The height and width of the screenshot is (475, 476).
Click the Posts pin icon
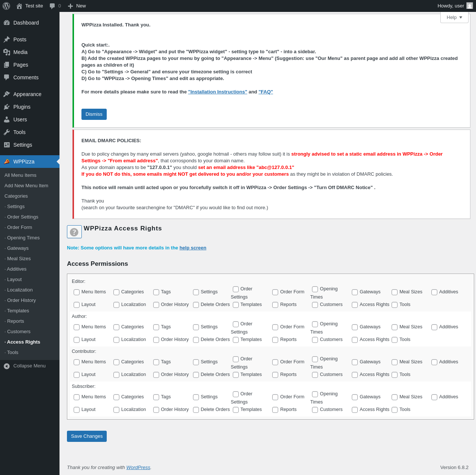tap(7, 39)
